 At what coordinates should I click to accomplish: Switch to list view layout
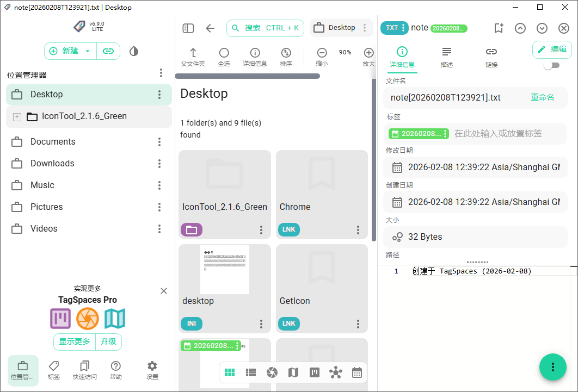[x=251, y=372]
